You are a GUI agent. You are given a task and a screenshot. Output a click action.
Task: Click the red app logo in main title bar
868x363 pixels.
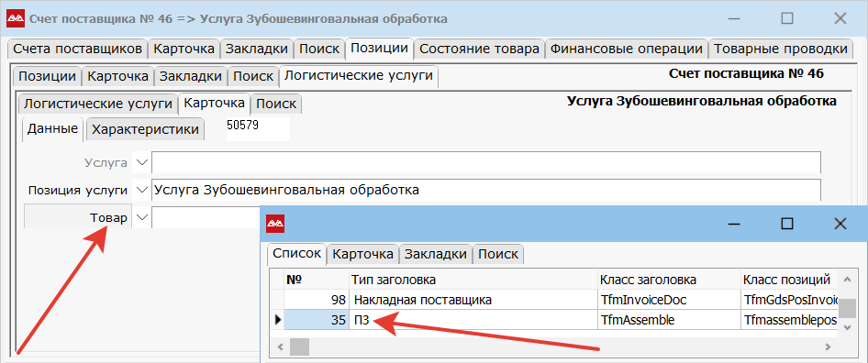pyautogui.click(x=15, y=19)
